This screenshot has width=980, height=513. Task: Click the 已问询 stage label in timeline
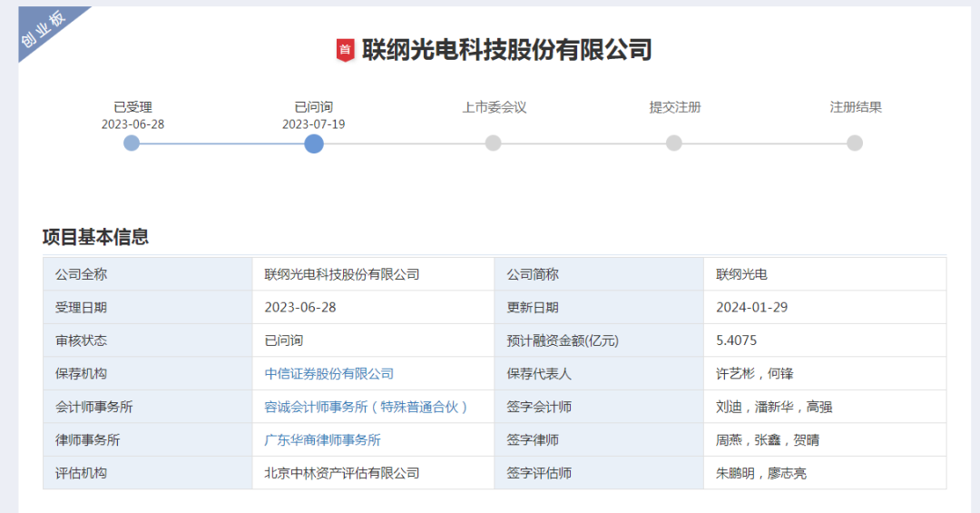point(314,107)
